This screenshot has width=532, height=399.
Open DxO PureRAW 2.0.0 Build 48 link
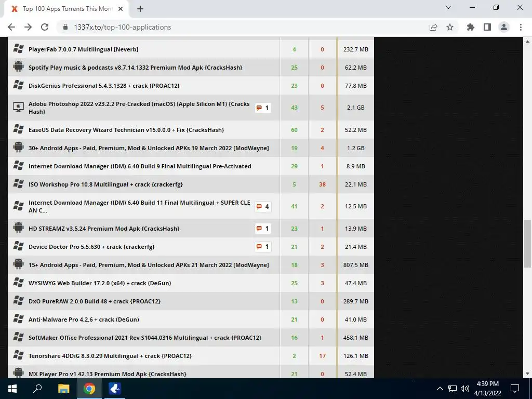point(95,301)
